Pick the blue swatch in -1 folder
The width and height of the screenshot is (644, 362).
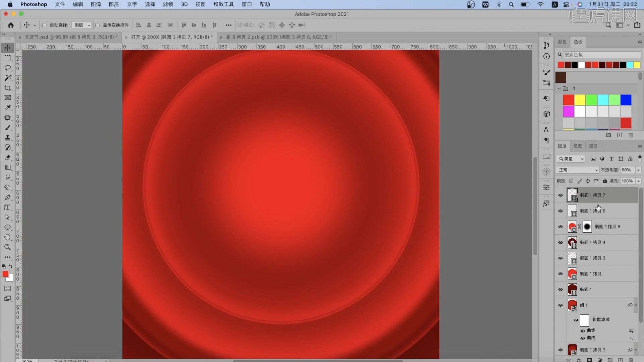(626, 100)
